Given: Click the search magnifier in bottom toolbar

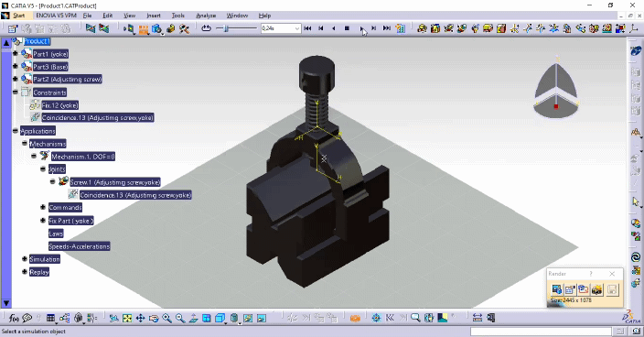Looking at the screenshot, I should coord(415,318).
